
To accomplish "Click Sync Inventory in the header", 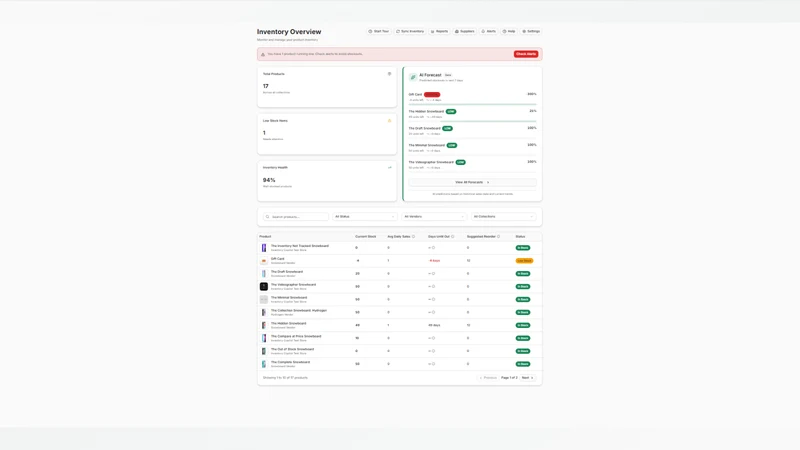I will (x=410, y=31).
